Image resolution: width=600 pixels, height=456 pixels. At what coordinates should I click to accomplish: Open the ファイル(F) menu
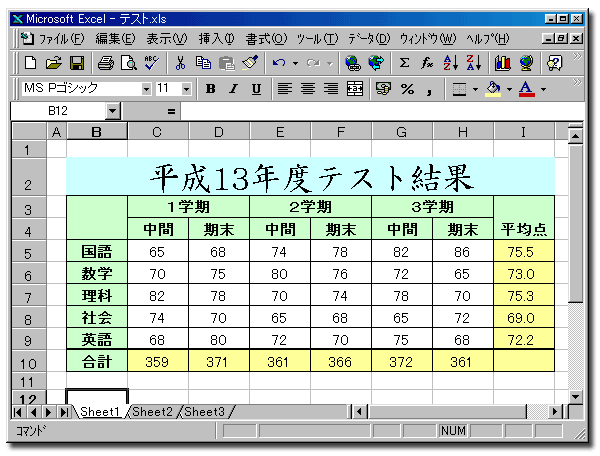click(62, 38)
